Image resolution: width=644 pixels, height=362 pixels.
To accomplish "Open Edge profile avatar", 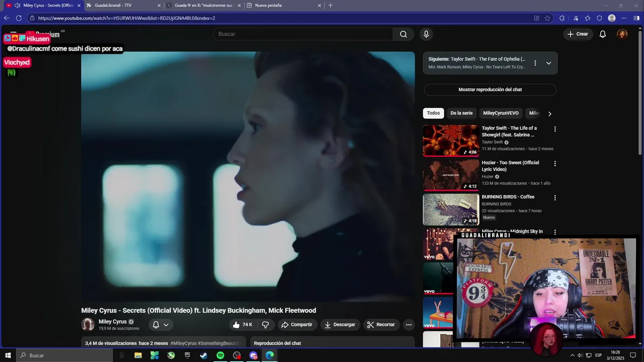I will [x=612, y=18].
